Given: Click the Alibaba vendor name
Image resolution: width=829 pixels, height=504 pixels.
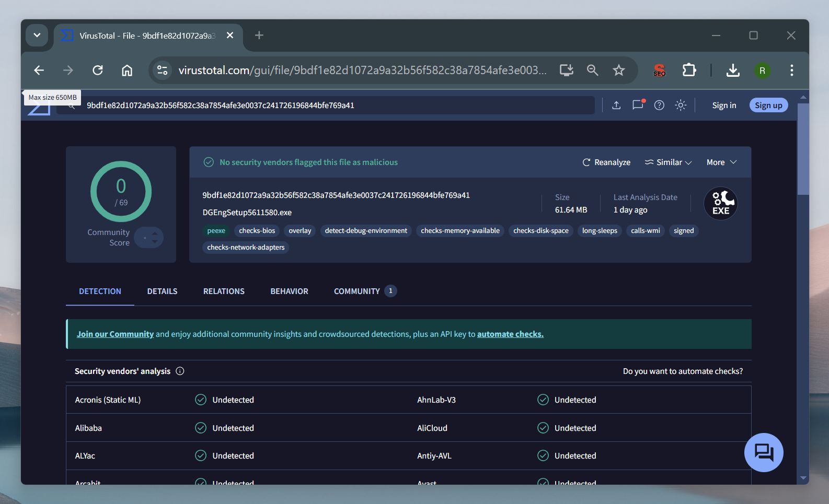Looking at the screenshot, I should pyautogui.click(x=88, y=428).
